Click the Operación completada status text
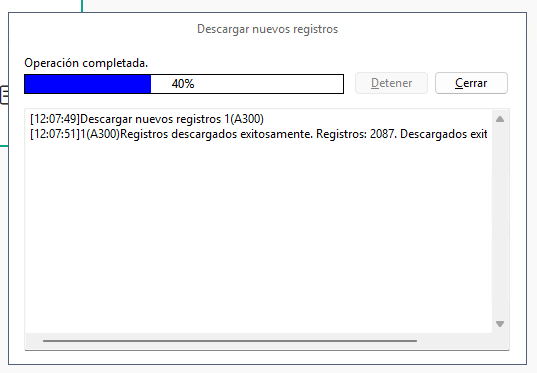This screenshot has width=537, height=373. tap(86, 63)
